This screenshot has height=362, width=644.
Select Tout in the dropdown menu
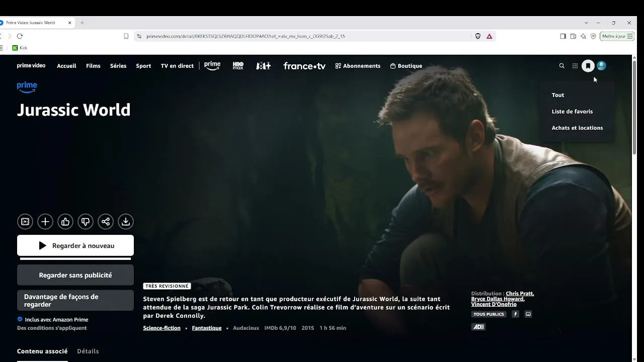pos(558,95)
